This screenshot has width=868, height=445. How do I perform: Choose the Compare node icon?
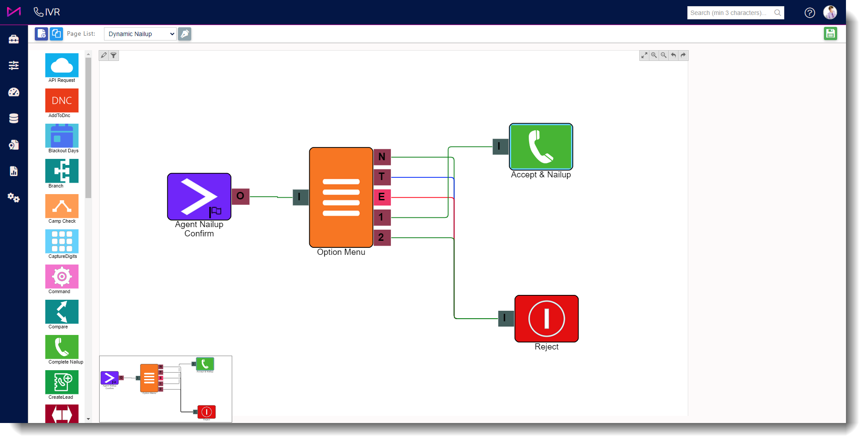click(x=62, y=312)
